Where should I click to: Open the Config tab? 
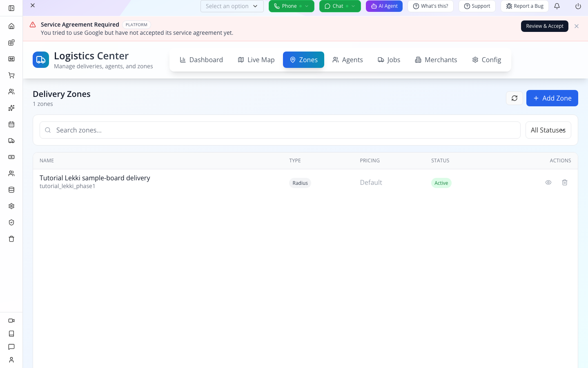[x=487, y=60]
